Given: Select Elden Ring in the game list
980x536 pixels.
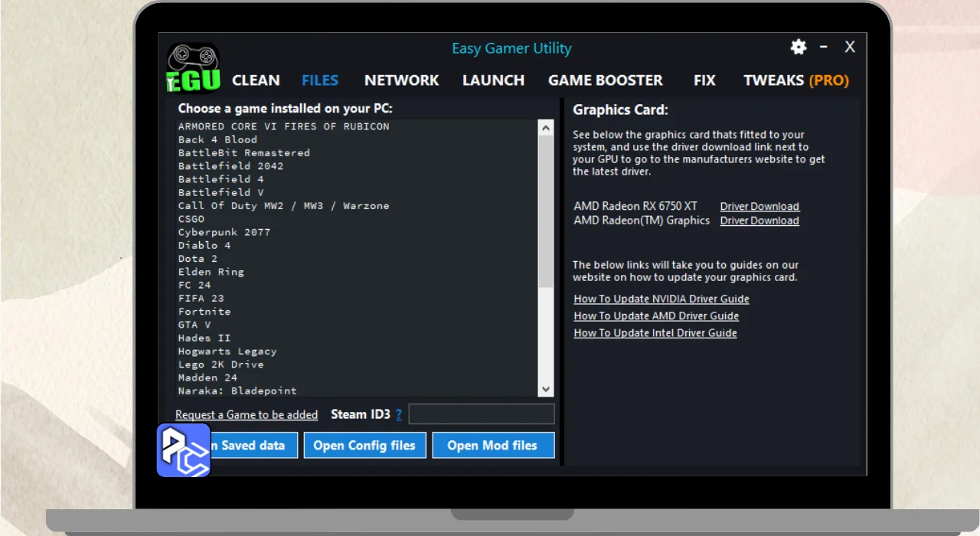Looking at the screenshot, I should click(x=211, y=271).
